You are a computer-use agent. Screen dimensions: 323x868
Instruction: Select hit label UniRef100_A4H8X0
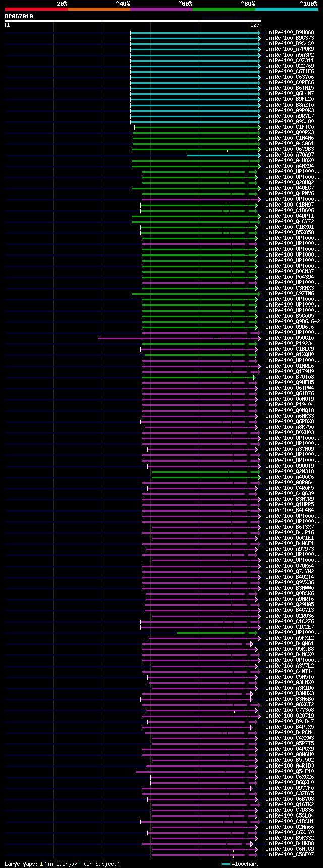(290, 160)
